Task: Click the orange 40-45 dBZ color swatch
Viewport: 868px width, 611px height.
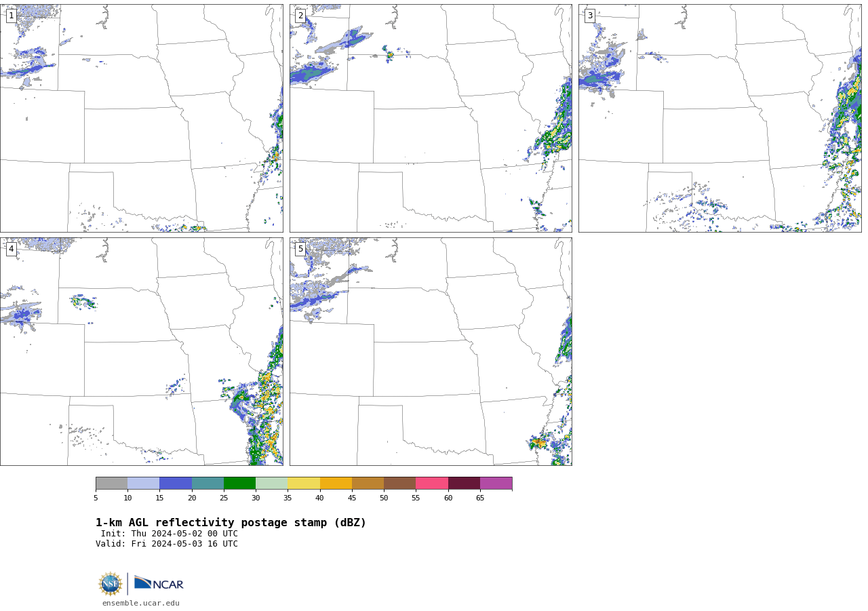Action: (336, 484)
